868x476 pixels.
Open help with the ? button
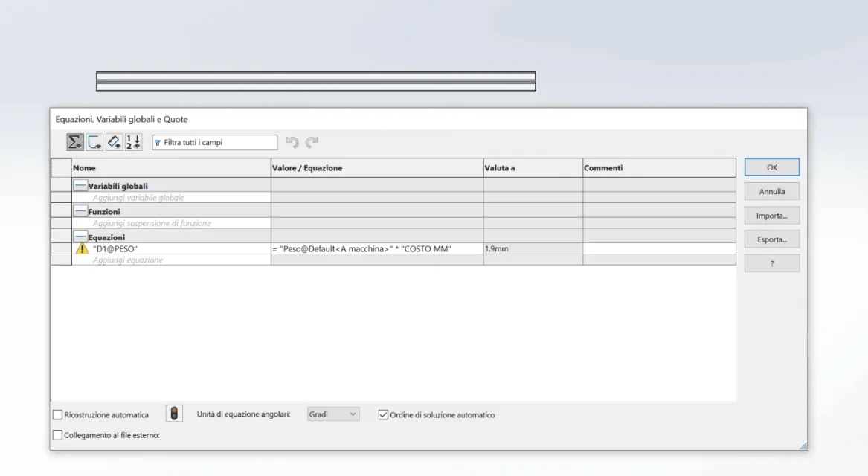pyautogui.click(x=771, y=263)
